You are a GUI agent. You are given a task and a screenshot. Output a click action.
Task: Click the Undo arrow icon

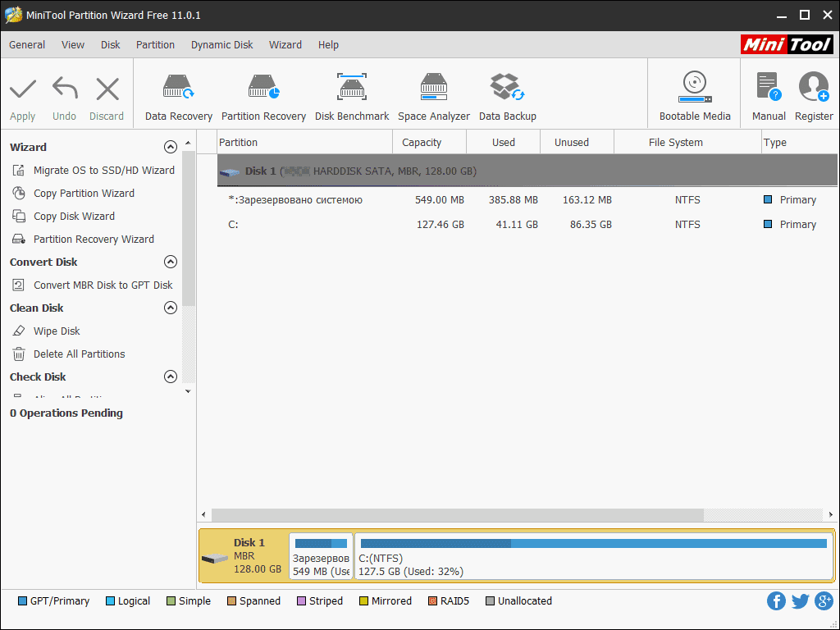[65, 89]
